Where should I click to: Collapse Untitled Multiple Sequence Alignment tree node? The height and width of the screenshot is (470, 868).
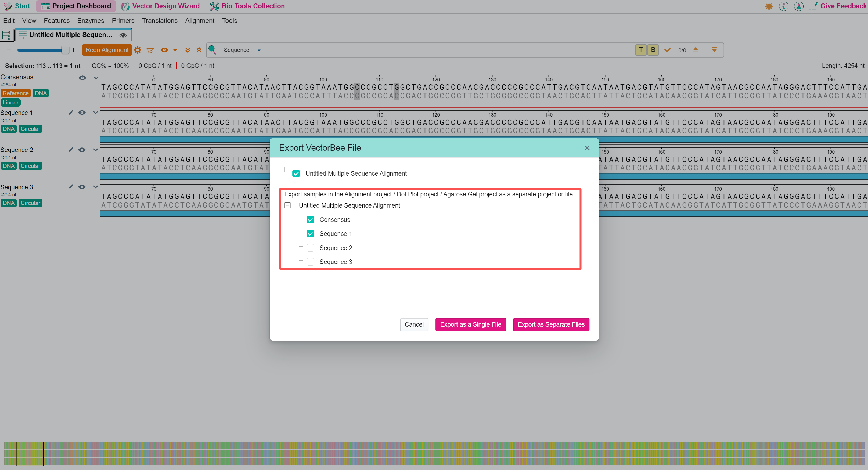click(x=288, y=205)
